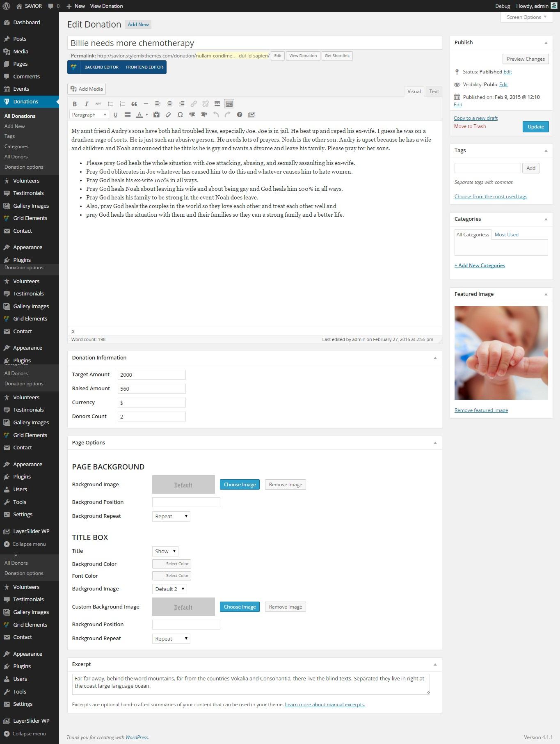Click Preview Changes
The height and width of the screenshot is (744, 560).
click(526, 59)
